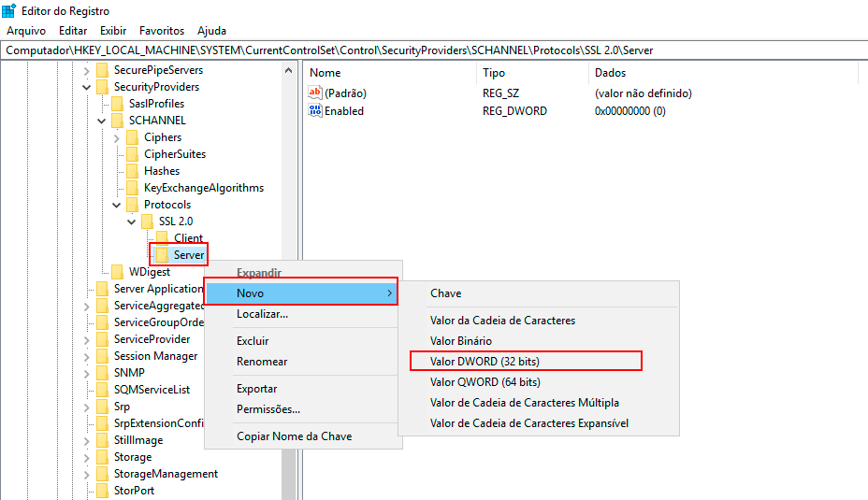Open the Arquivo menu
868x500 pixels.
point(26,31)
